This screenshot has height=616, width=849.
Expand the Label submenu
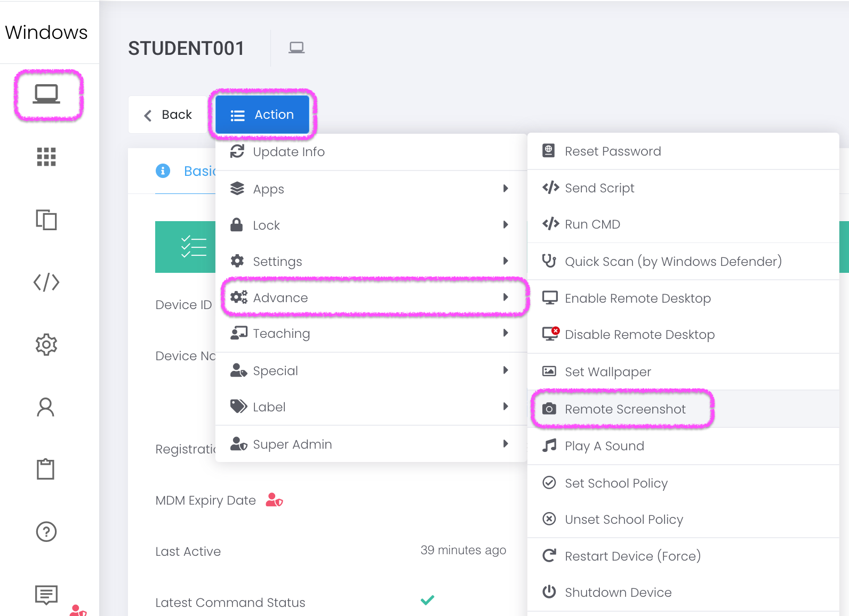coord(371,407)
